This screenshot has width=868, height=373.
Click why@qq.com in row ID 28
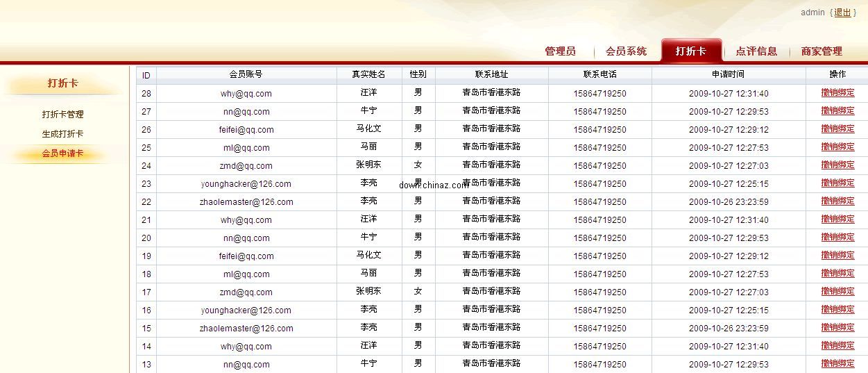tap(246, 94)
